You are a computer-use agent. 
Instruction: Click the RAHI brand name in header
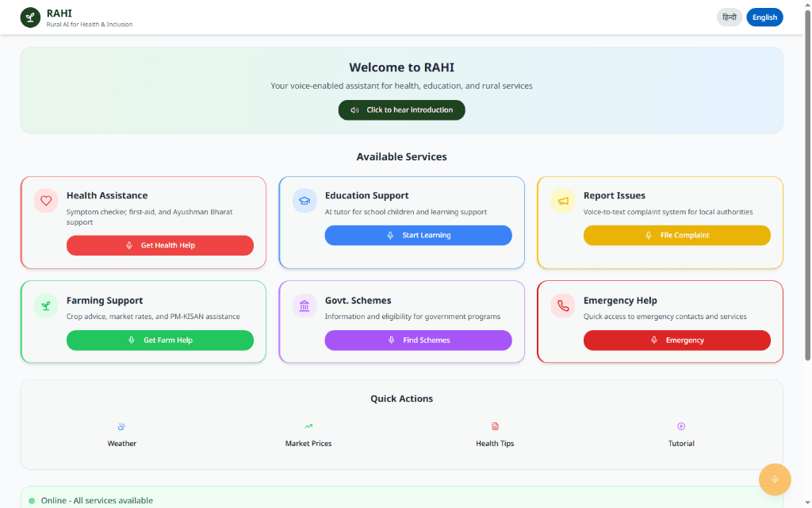[59, 13]
